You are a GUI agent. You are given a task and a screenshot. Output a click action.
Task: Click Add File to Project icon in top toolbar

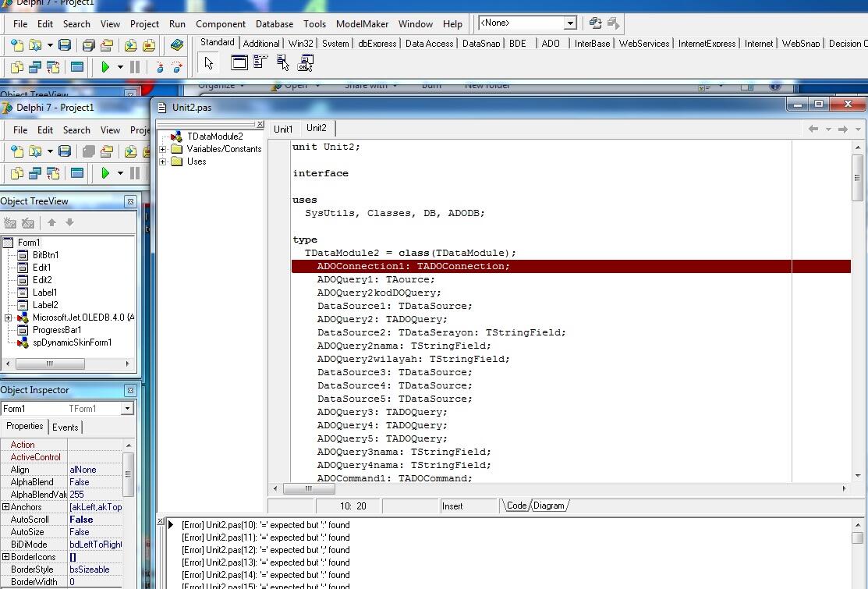131,45
